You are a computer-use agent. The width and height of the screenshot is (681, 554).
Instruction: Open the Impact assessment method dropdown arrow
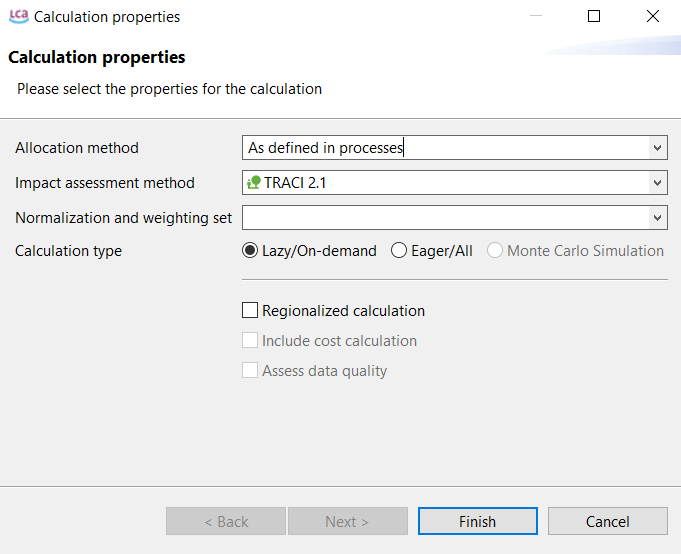657,183
